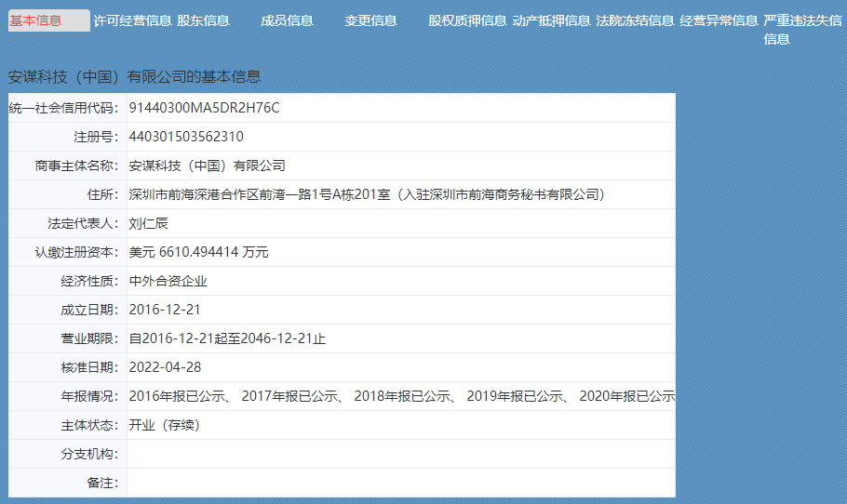Click the company name value 安谋科技（中国）有限公司

pos(207,166)
